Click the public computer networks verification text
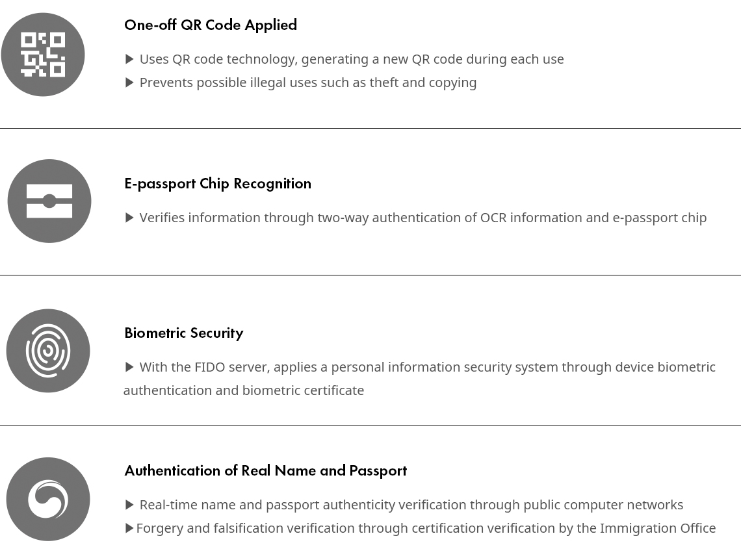The width and height of the screenshot is (741, 560). click(411, 505)
